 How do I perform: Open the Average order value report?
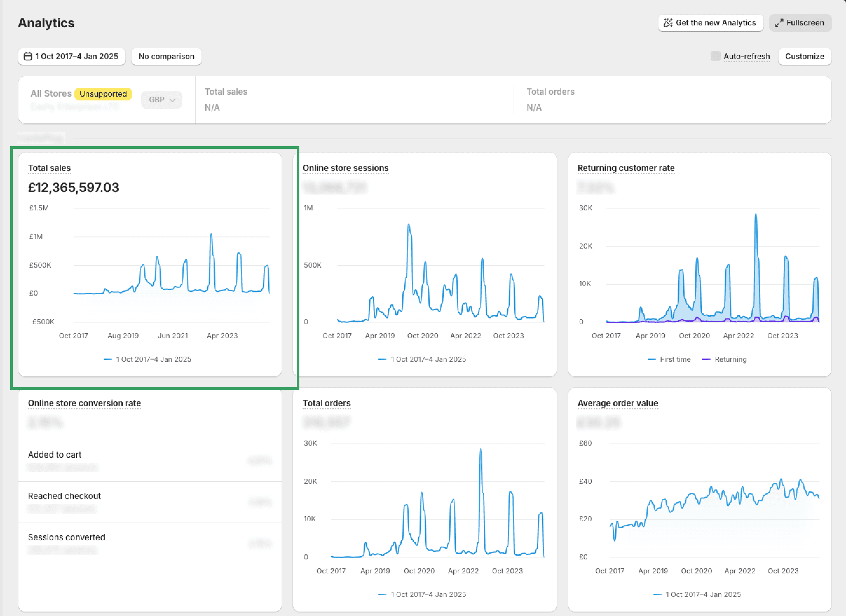[x=618, y=403]
